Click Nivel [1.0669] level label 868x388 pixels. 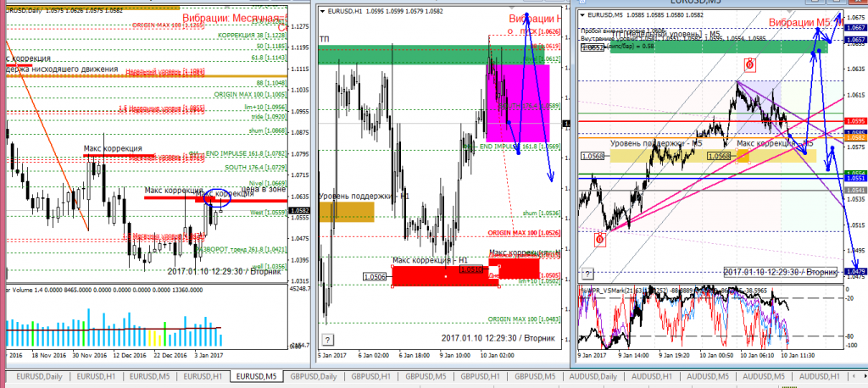[268, 183]
